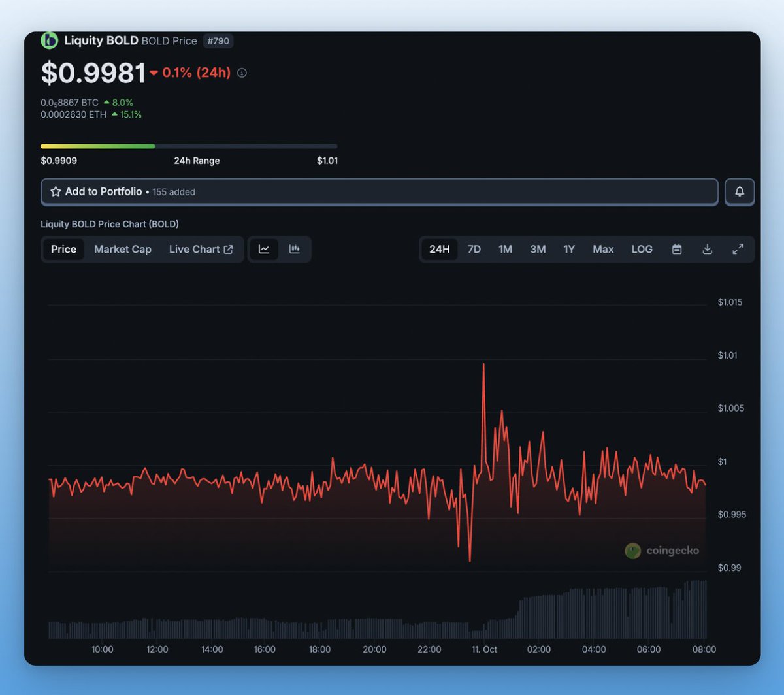This screenshot has width=784, height=695.
Task: Click the volume bars near 04:00
Action: click(x=594, y=614)
